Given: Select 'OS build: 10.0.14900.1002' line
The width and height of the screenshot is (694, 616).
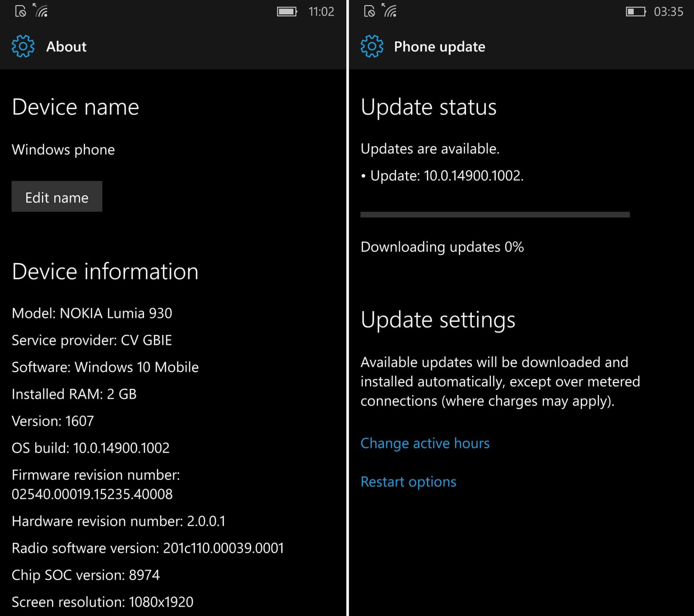Looking at the screenshot, I should click(x=91, y=448).
